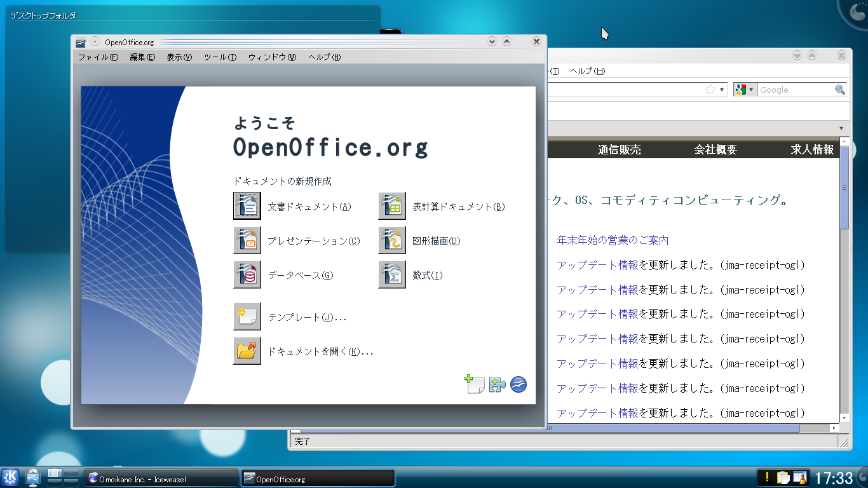This screenshot has width=868, height=488.
Task: Open the 求人情報 navigation link
Action: pyautogui.click(x=812, y=150)
